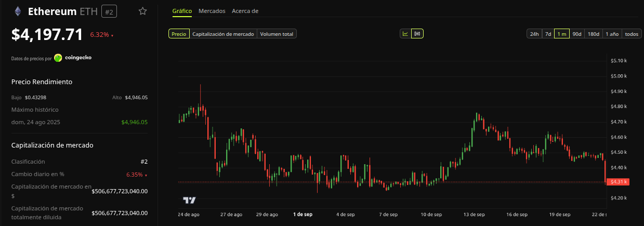Set chart range to 24h
Image resolution: width=644 pixels, height=226 pixels.
click(534, 34)
